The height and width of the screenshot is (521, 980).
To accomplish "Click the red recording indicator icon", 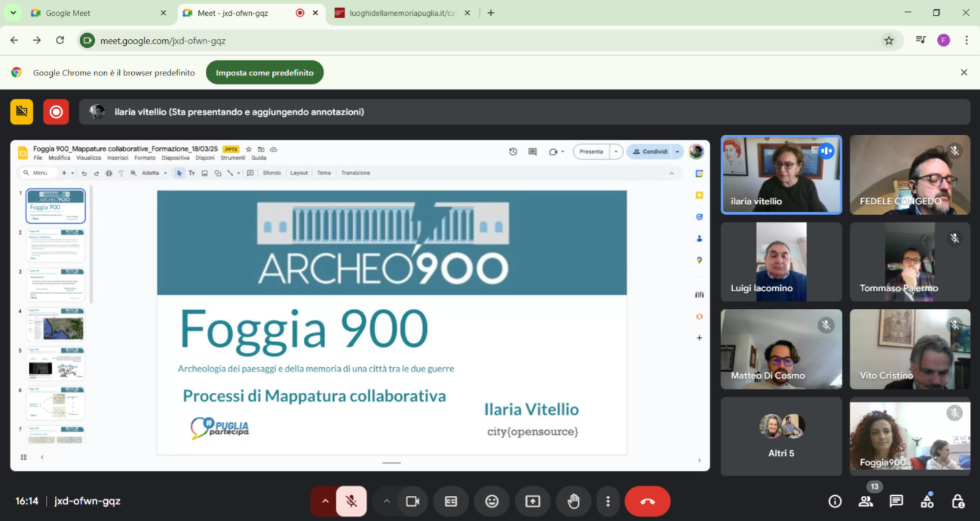I will pyautogui.click(x=56, y=112).
